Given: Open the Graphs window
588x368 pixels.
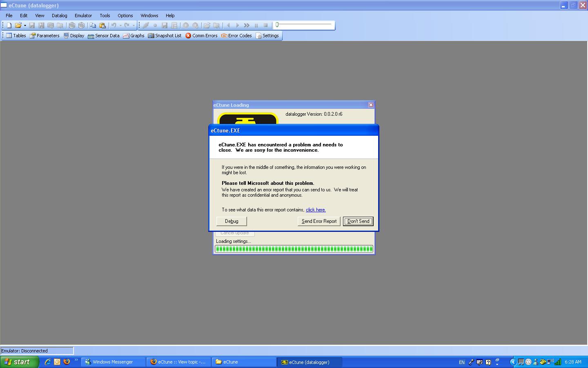Looking at the screenshot, I should point(134,36).
